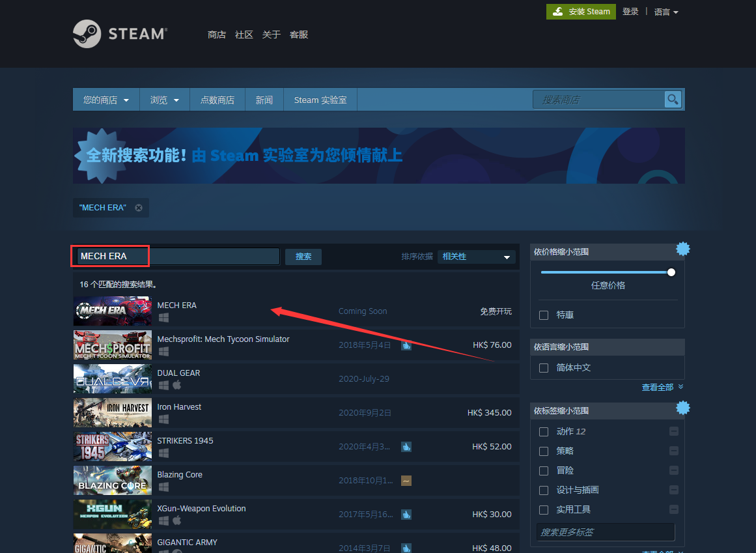
Task: Click Windows icon under XGun-Weapon Evolution
Action: click(163, 520)
